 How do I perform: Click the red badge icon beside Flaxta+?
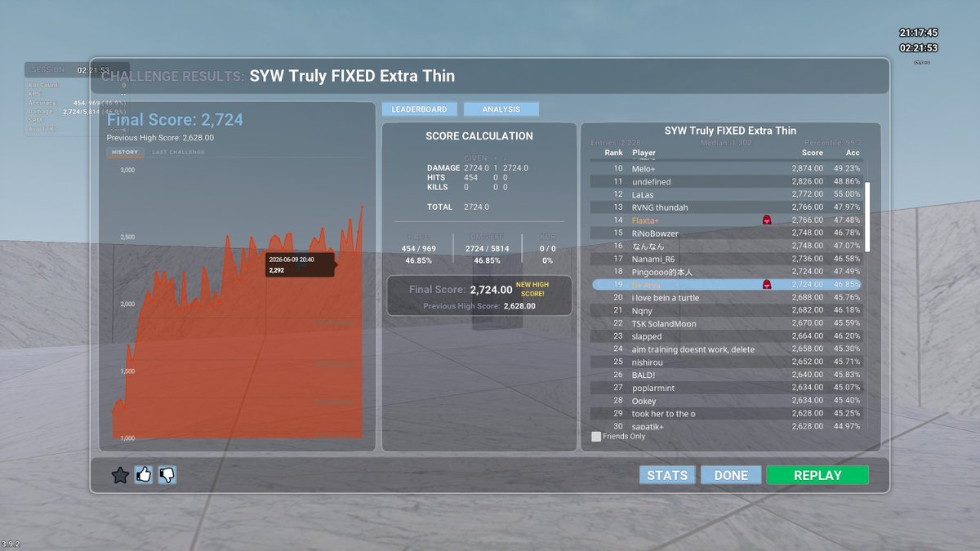click(x=767, y=220)
